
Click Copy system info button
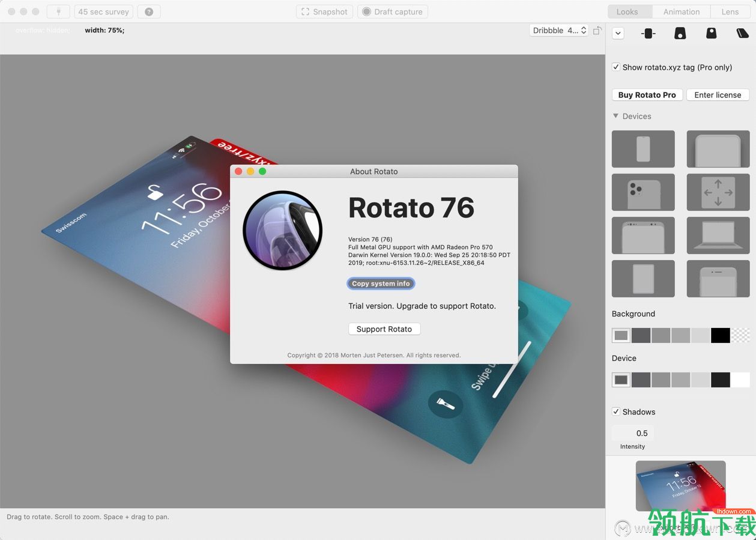(381, 284)
